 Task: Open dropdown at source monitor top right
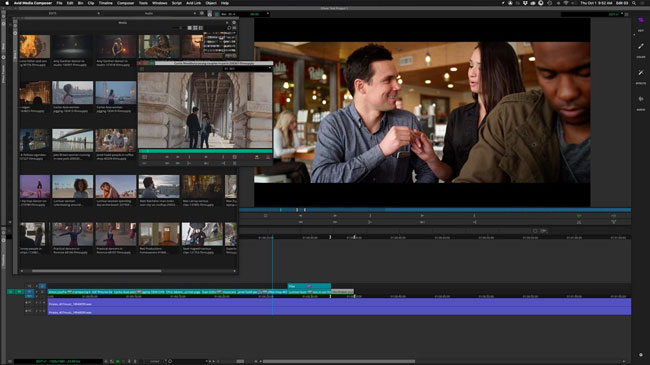[x=269, y=68]
